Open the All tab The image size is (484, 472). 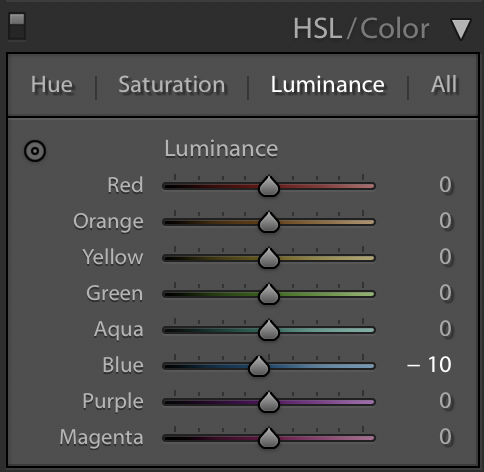(x=444, y=84)
